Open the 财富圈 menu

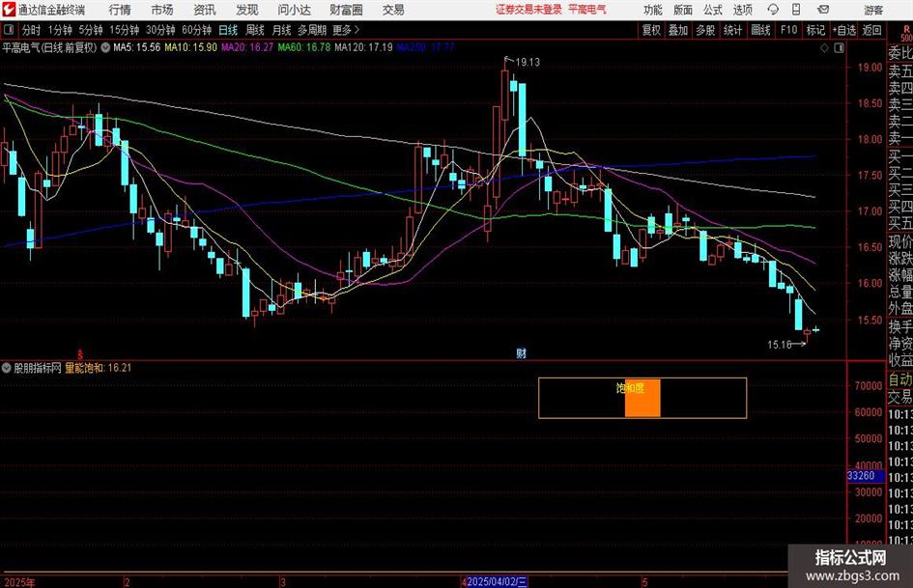pyautogui.click(x=347, y=10)
